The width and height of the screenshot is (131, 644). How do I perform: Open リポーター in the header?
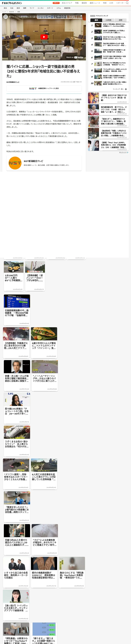point(120,3)
